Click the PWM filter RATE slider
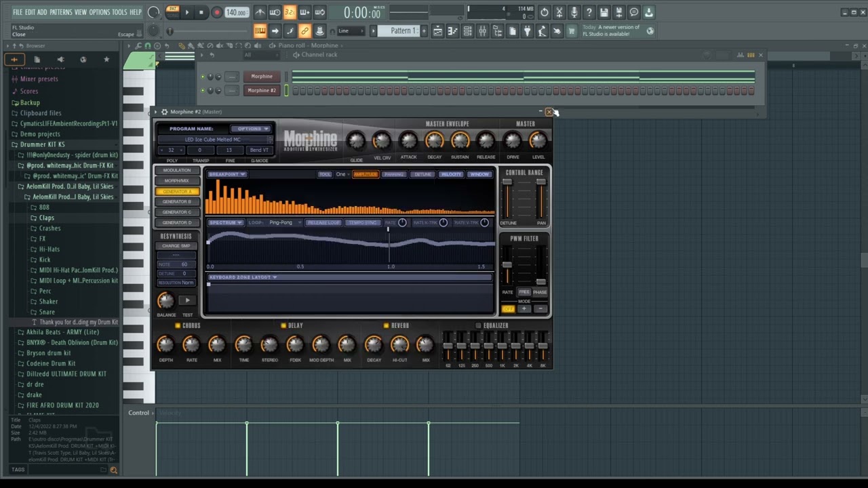 (507, 266)
